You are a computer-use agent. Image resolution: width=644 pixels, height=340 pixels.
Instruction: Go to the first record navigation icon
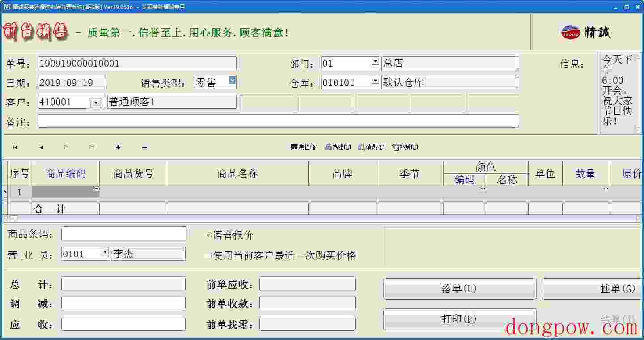tap(15, 147)
